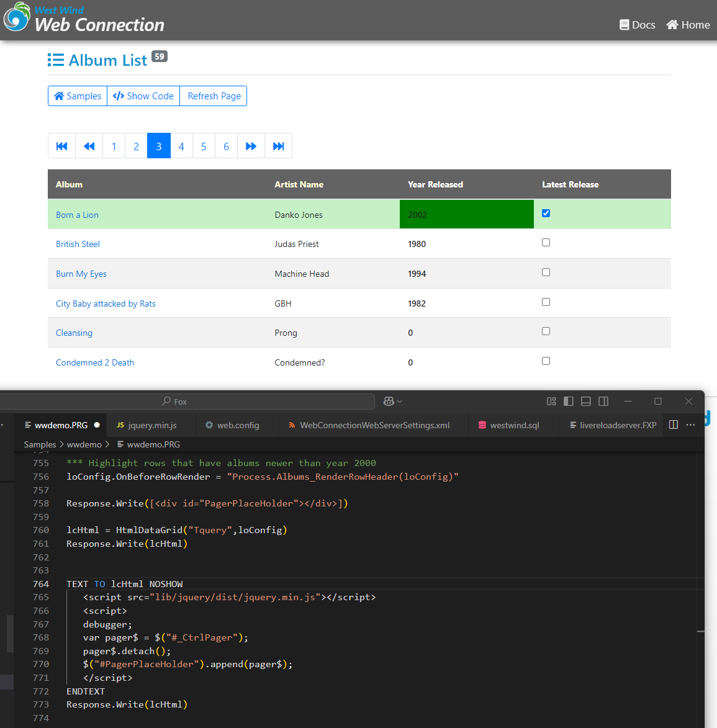The height and width of the screenshot is (728, 717).
Task: Click the Fox search box in editor
Action: pyautogui.click(x=187, y=402)
